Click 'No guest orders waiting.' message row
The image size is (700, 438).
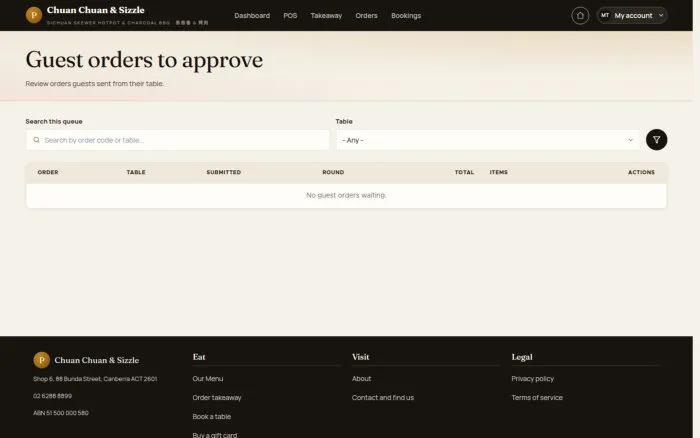346,196
